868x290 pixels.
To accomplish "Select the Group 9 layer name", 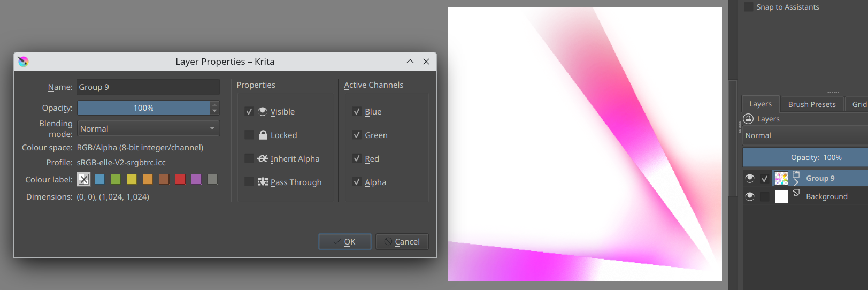I will (x=820, y=178).
